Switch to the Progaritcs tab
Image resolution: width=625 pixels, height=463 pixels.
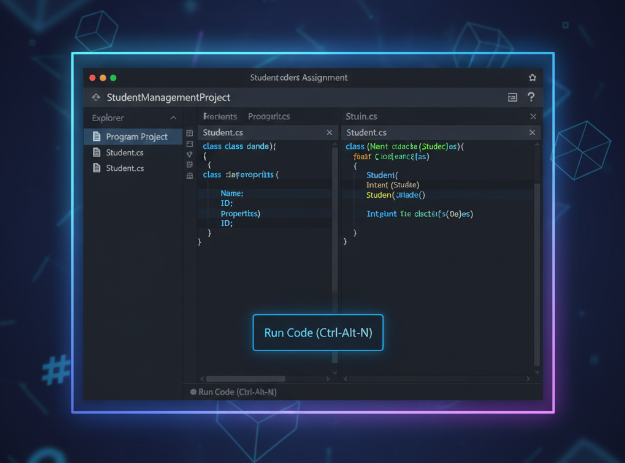click(x=268, y=116)
